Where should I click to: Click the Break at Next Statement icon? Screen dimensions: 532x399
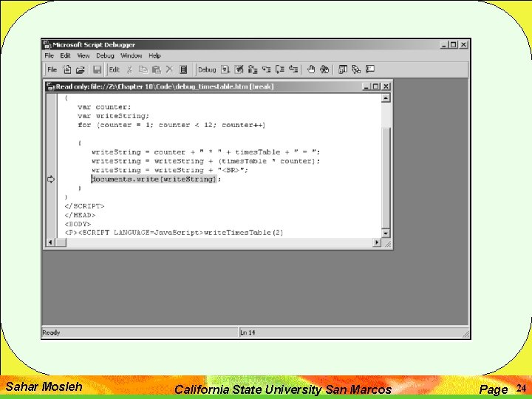[x=253, y=69]
